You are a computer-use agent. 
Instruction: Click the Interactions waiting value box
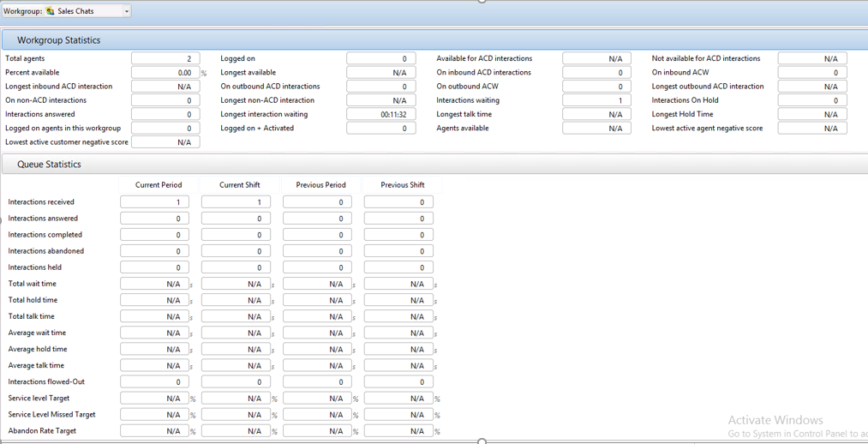click(596, 100)
